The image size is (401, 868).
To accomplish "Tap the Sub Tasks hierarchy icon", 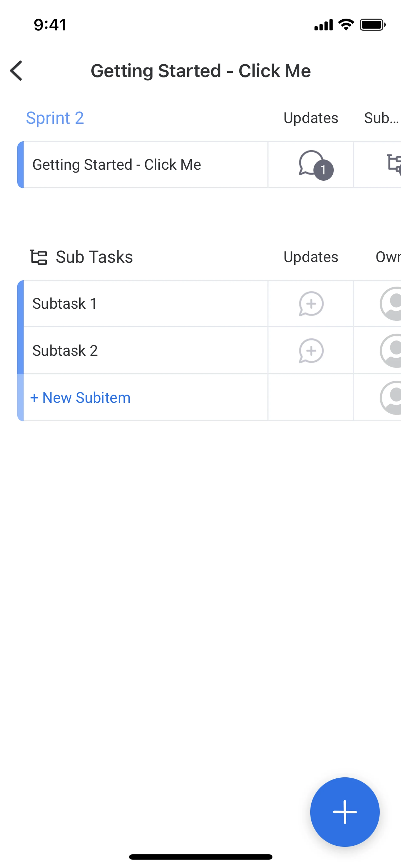I will [39, 257].
